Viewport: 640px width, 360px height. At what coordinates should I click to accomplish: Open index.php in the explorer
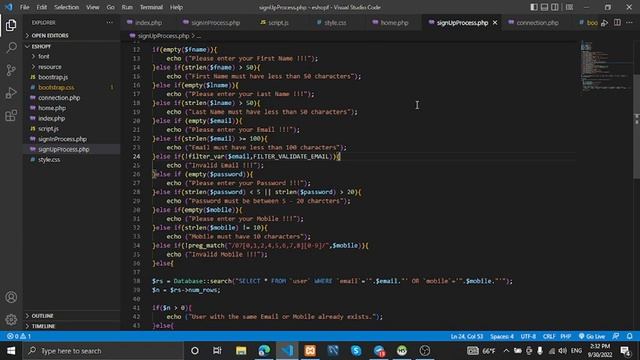click(x=71, y=118)
